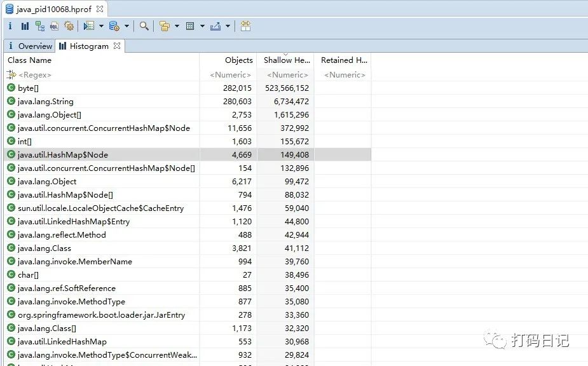The width and height of the screenshot is (588, 366).
Task: Open the group-by result dropdown arrow
Action: (177, 26)
